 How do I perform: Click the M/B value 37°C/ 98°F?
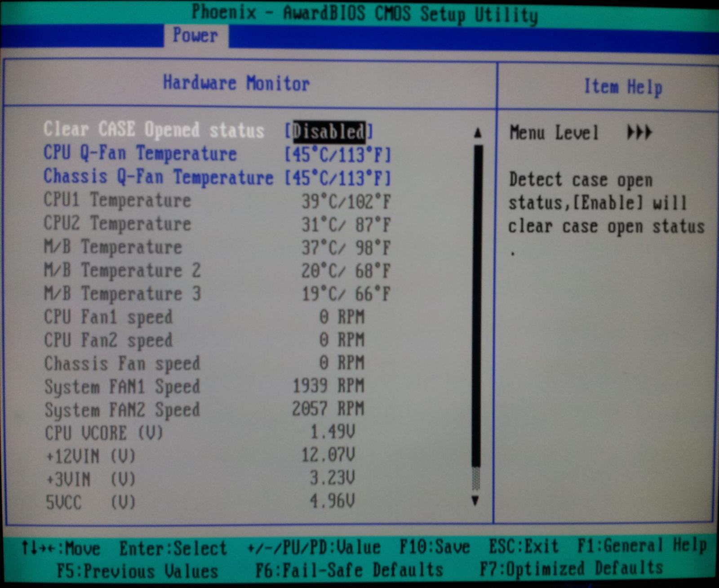346,248
